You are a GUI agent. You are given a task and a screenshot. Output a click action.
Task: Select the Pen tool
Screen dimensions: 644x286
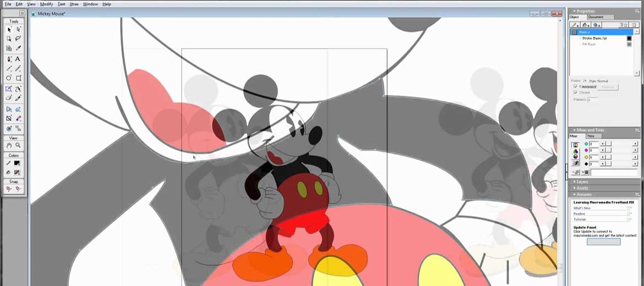pyautogui.click(x=9, y=59)
